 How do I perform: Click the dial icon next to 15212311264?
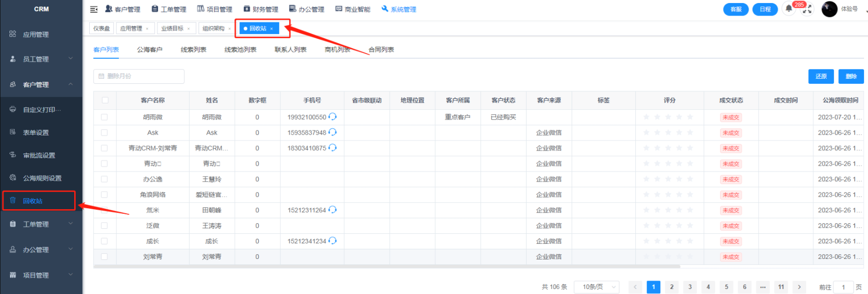(x=332, y=210)
